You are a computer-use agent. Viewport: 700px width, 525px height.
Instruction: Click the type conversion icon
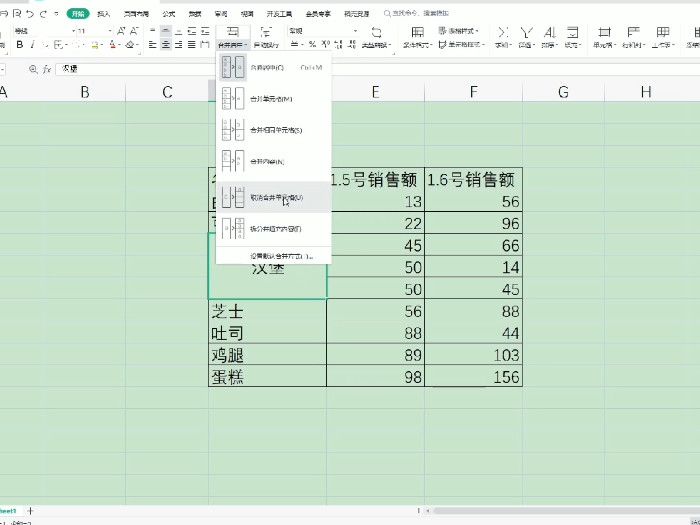pos(376,32)
